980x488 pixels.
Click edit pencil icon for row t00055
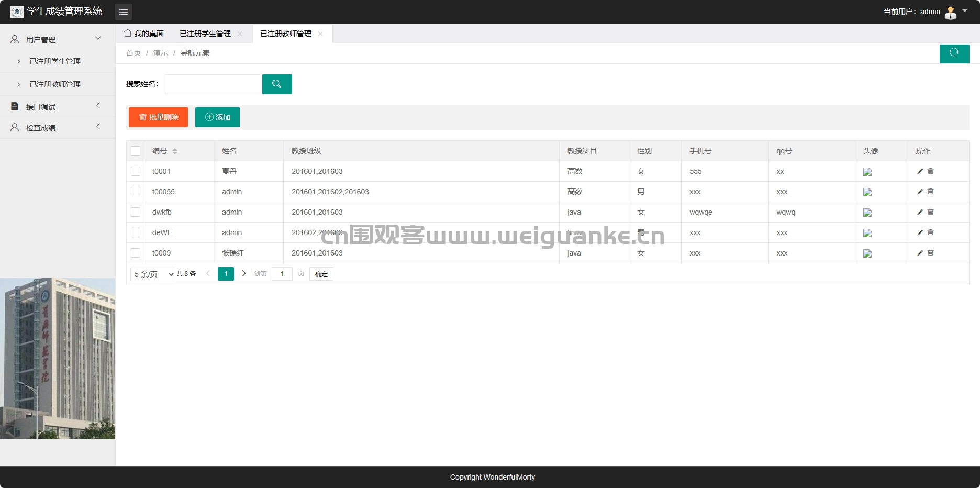pyautogui.click(x=920, y=192)
